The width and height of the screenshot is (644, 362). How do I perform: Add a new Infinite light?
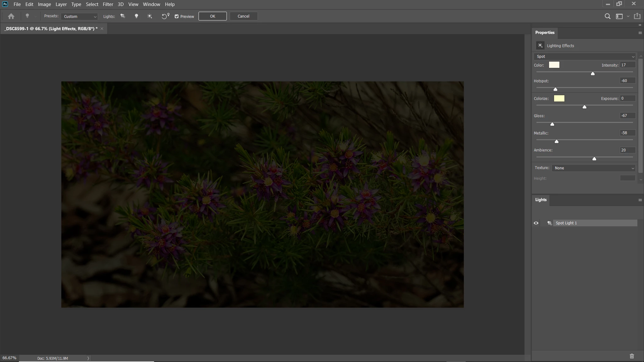(150, 16)
